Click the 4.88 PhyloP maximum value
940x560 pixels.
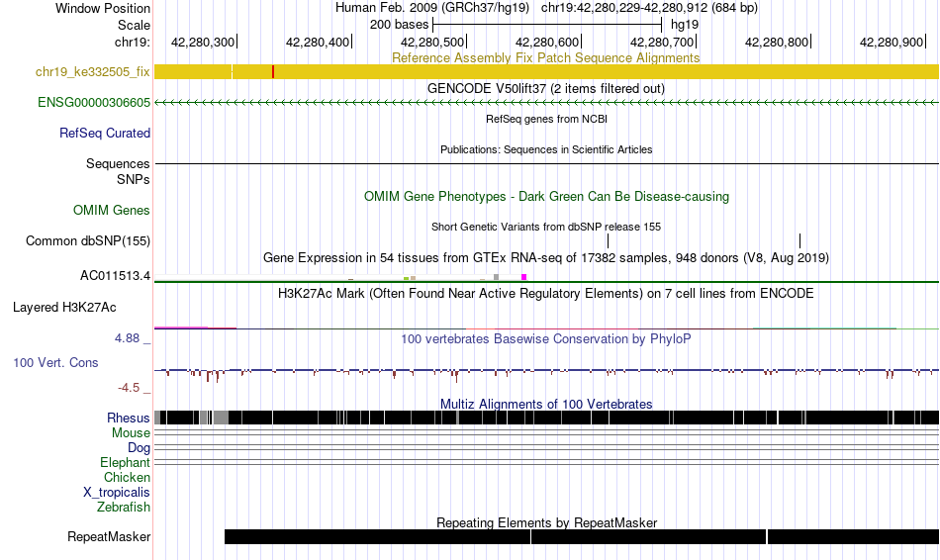127,338
